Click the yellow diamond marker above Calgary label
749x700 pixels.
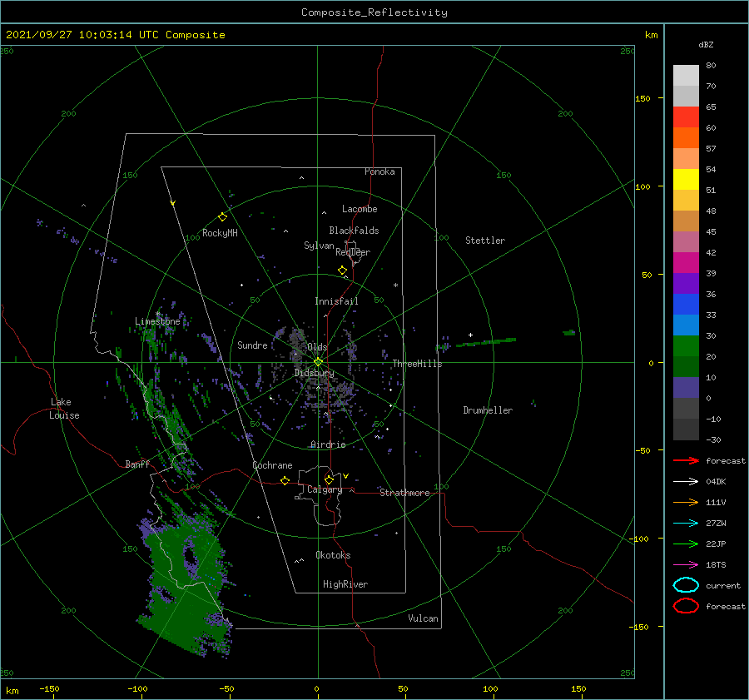tap(329, 479)
